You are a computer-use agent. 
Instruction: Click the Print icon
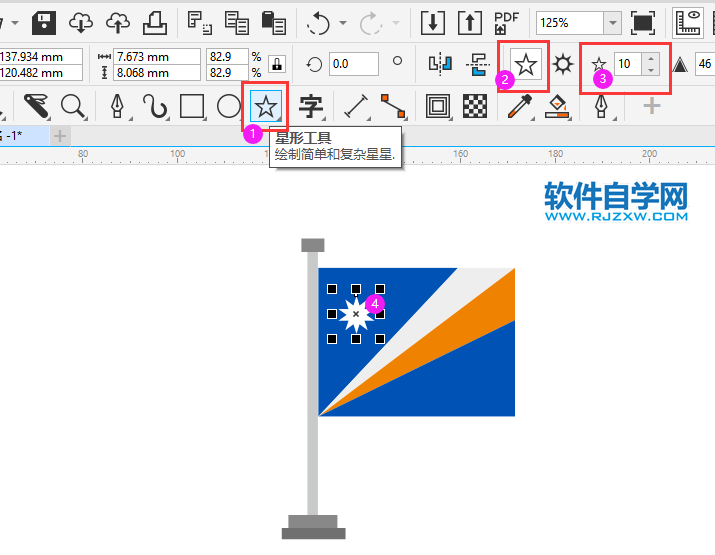pyautogui.click(x=155, y=22)
